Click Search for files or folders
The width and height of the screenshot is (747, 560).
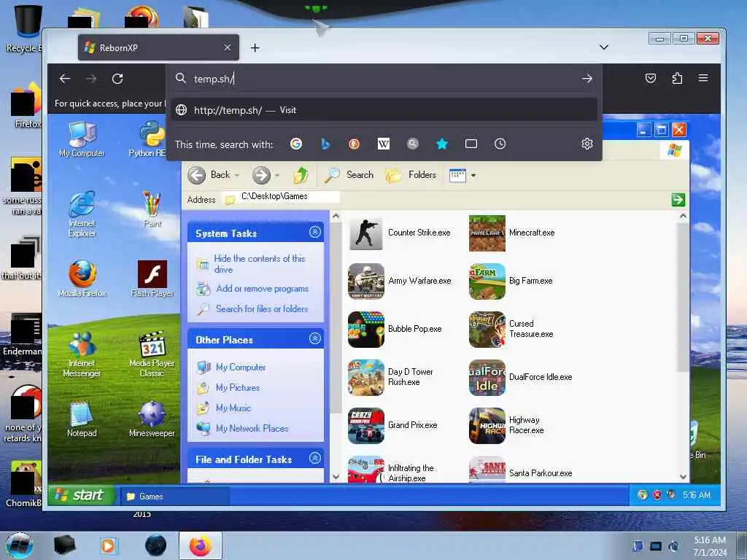pos(262,308)
